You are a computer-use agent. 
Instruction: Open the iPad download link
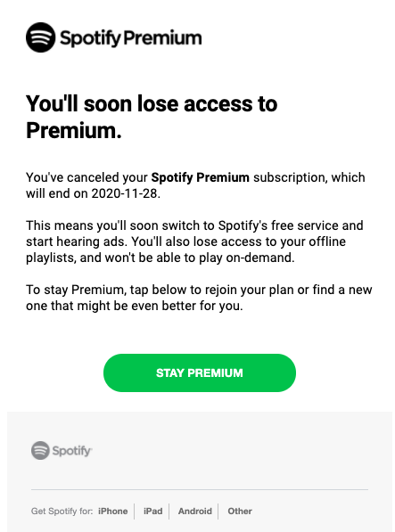[x=153, y=511]
